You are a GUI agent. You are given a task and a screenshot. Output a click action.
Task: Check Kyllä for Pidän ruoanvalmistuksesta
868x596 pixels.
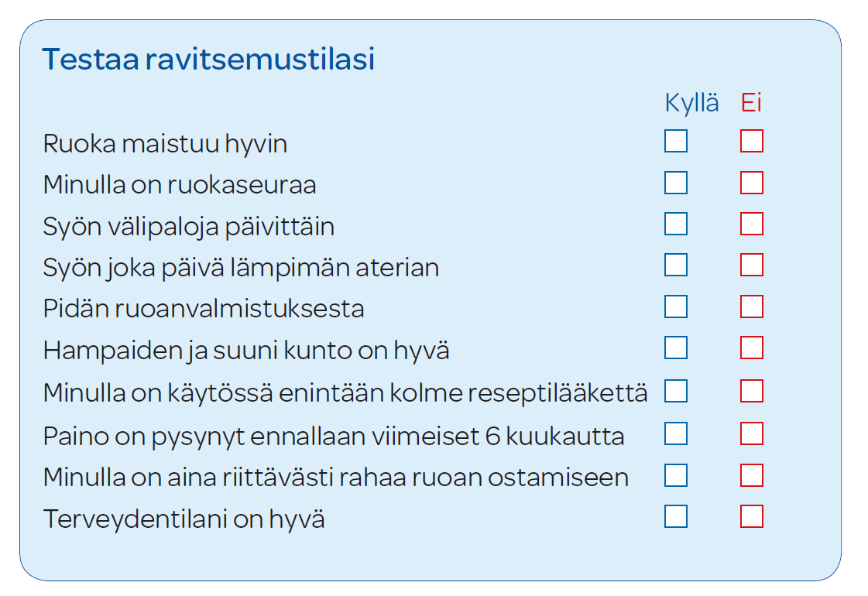(676, 307)
